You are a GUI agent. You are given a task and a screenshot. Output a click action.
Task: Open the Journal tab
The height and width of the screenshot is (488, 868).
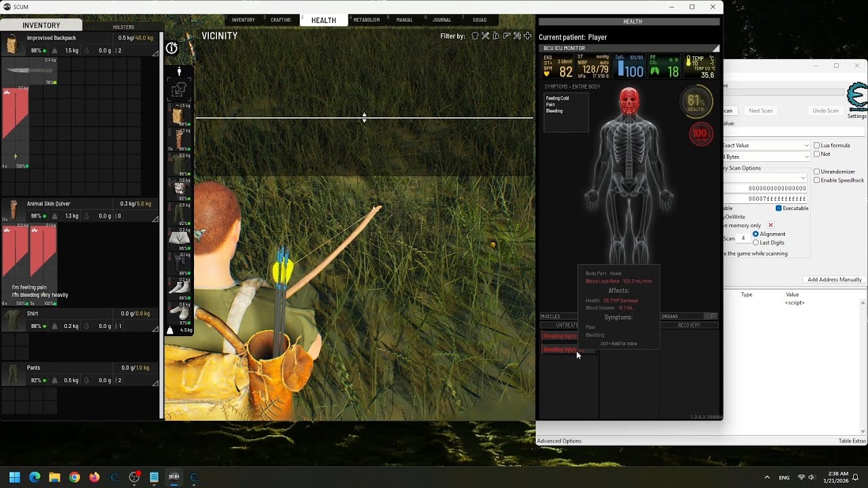coord(442,20)
